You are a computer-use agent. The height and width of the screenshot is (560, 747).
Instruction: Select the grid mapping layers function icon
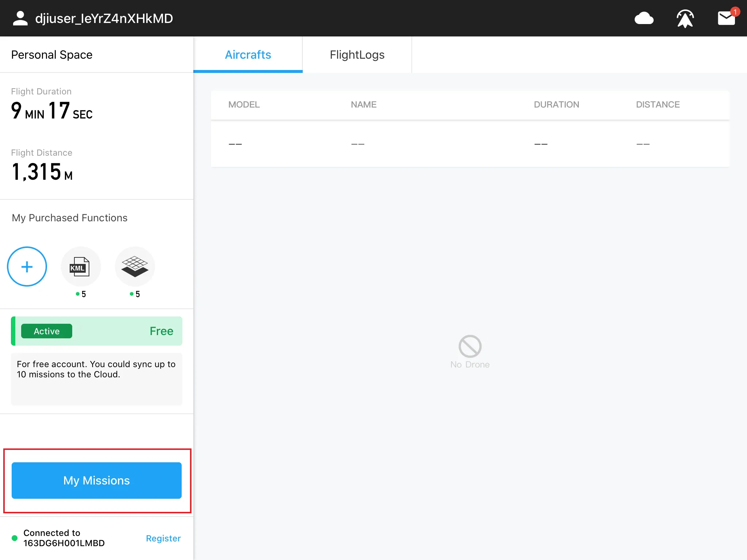pyautogui.click(x=135, y=267)
